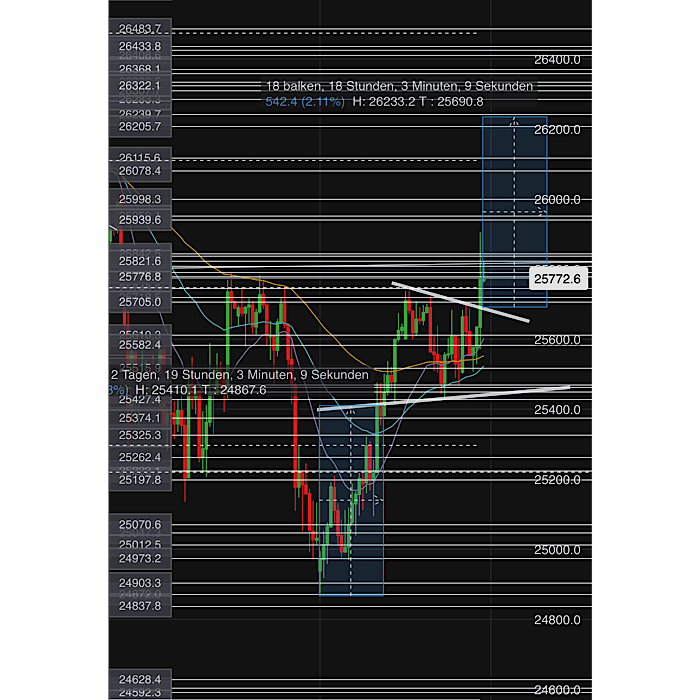Screen dimensions: 700x700
Task: Select the long ascending white trendline
Action: (x=443, y=398)
